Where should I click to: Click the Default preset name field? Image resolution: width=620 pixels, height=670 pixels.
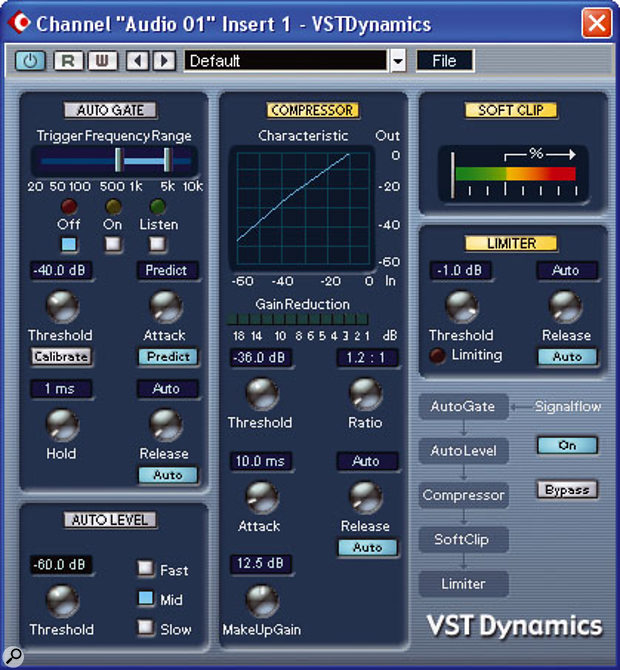(285, 61)
